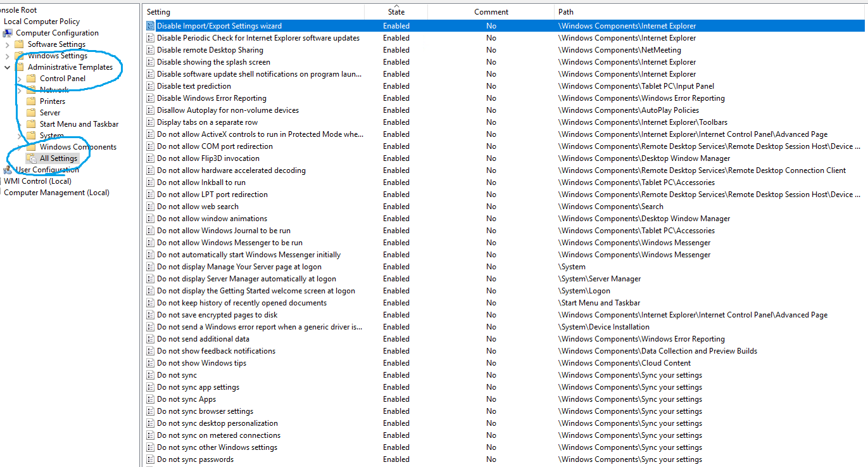Viewport: 868px width, 467px height.
Task: Click policy icon for Disallow Autoplay for non-volume devices
Action: pos(151,110)
